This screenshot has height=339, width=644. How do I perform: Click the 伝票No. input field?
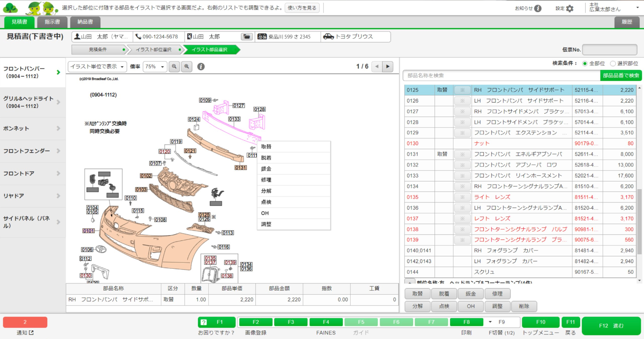coord(610,49)
